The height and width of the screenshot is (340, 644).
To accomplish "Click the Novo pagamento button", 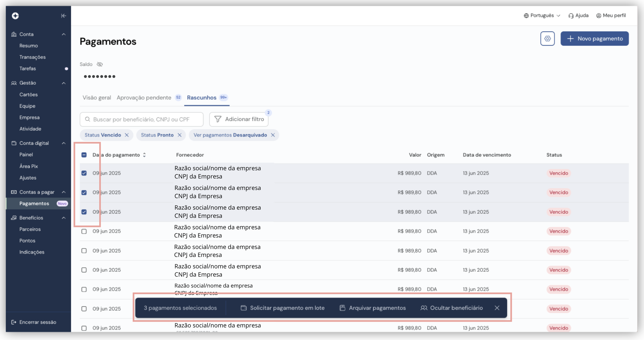I will [x=594, y=39].
